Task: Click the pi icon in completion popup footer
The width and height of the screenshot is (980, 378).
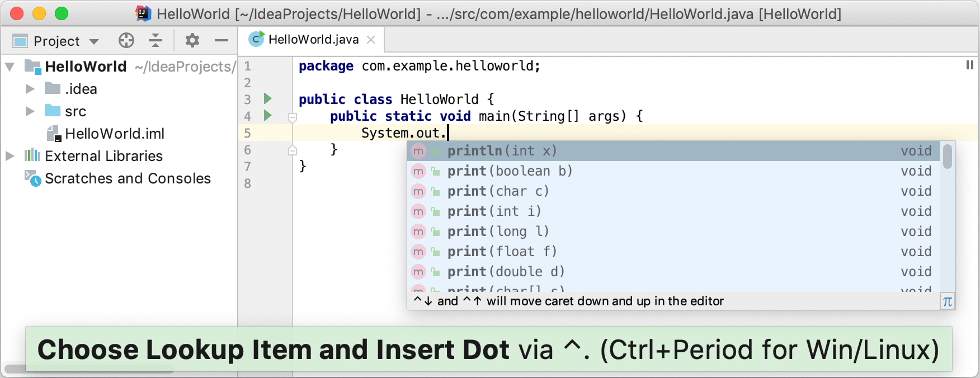Action: coord(947,301)
